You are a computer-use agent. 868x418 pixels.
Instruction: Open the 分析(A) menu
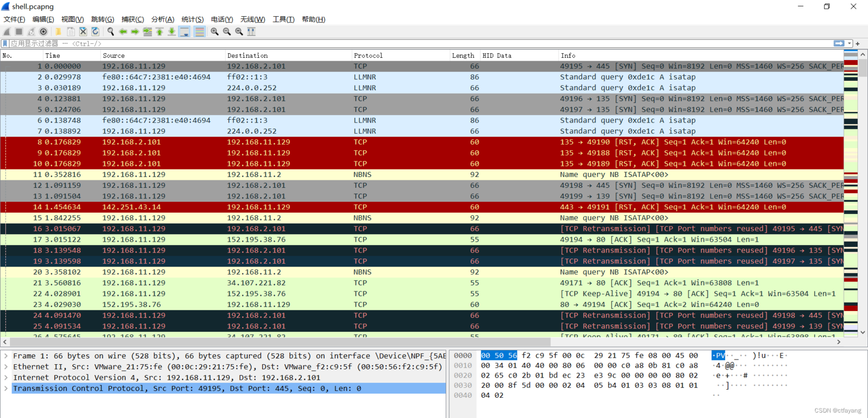[163, 19]
